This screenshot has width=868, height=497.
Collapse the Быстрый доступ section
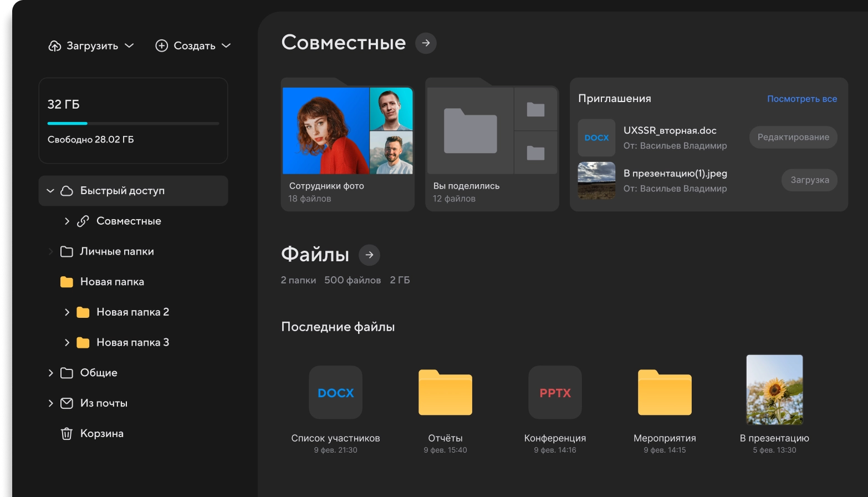50,191
